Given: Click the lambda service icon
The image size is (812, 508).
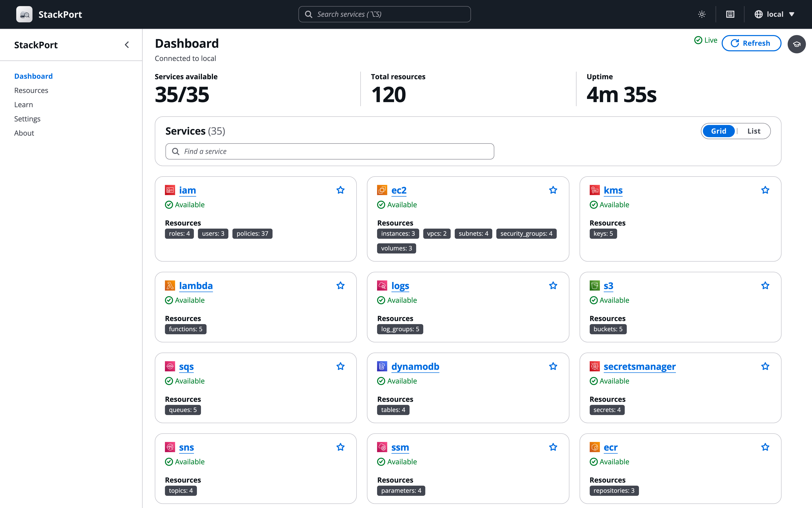Looking at the screenshot, I should tap(170, 286).
